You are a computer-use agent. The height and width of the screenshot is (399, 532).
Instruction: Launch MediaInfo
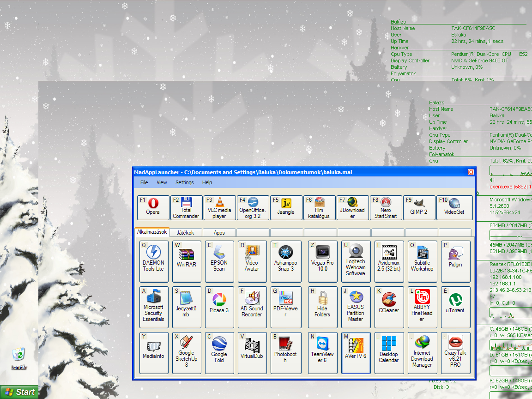[154, 353]
